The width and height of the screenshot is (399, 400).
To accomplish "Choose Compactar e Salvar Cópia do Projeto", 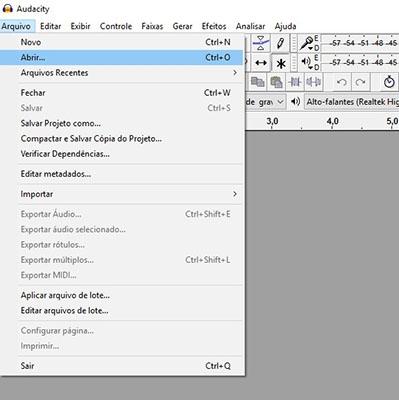I will [123, 139].
